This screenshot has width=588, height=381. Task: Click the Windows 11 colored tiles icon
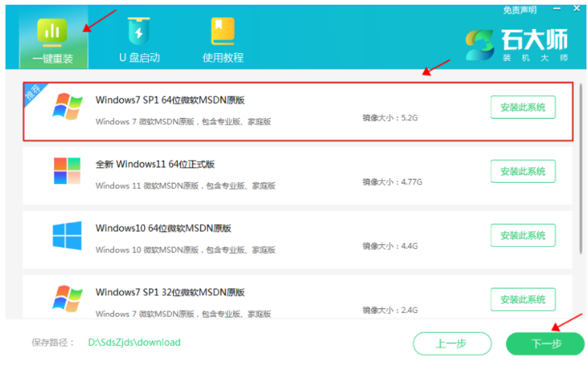(67, 171)
